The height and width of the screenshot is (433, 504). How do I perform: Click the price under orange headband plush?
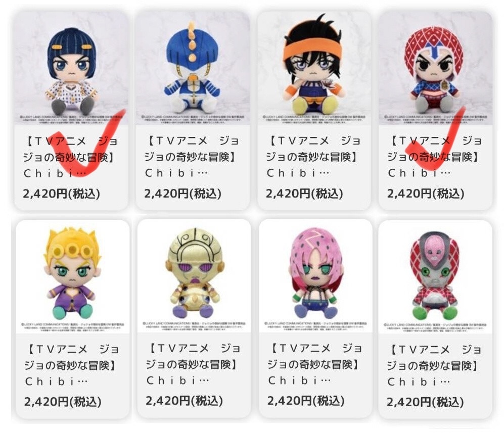(x=304, y=194)
